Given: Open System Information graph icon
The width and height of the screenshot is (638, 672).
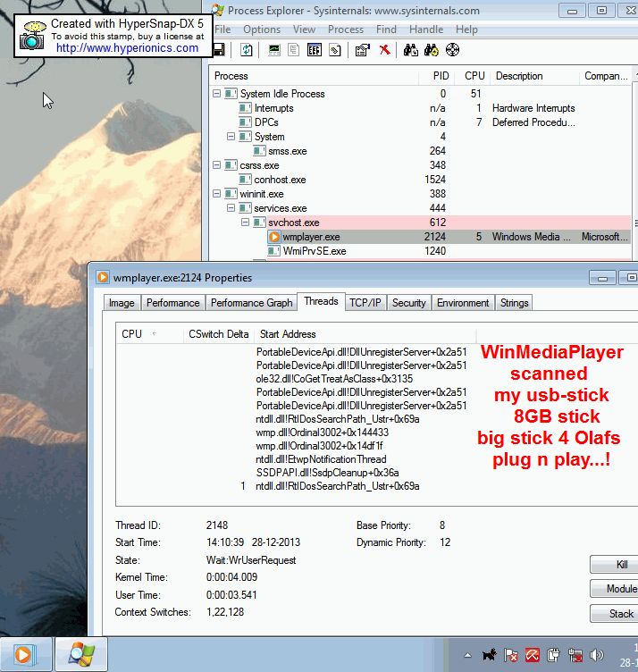Looking at the screenshot, I should [274, 50].
